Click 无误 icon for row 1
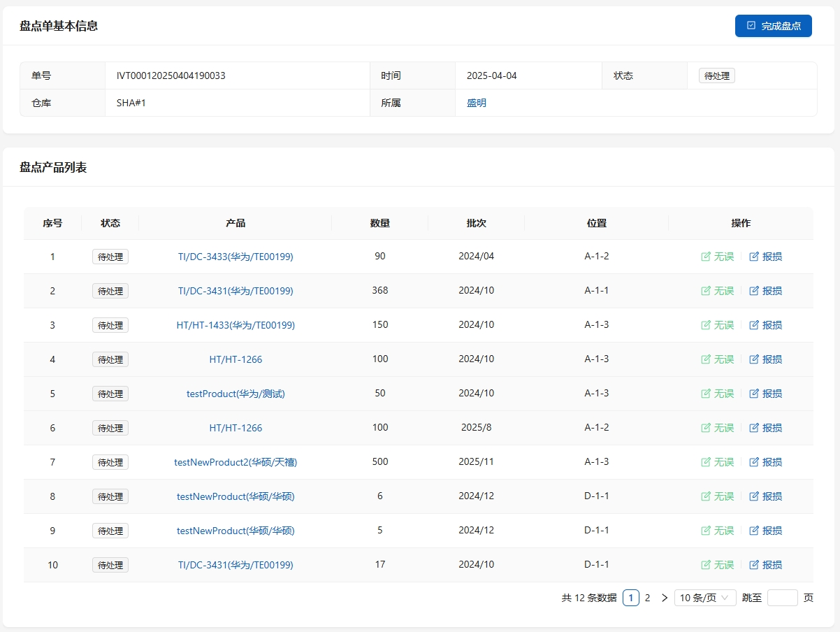 pos(706,257)
